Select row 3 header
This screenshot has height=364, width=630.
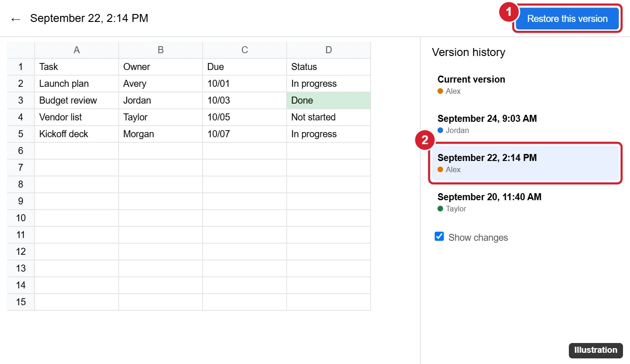pyautogui.click(x=21, y=100)
